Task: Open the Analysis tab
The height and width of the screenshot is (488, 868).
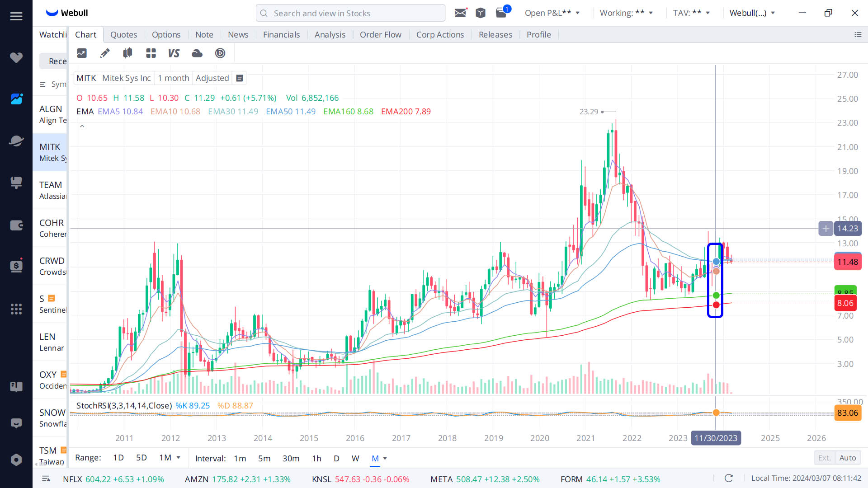Action: (330, 35)
